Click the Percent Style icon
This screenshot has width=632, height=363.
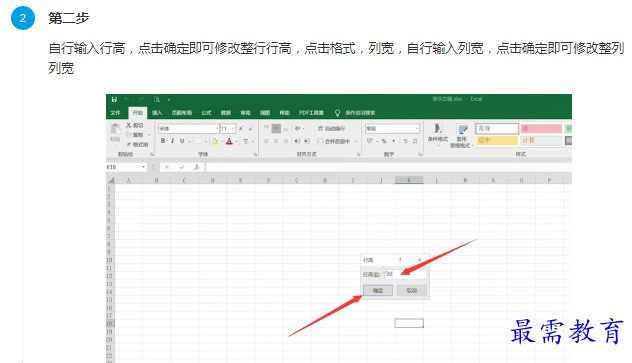click(384, 141)
